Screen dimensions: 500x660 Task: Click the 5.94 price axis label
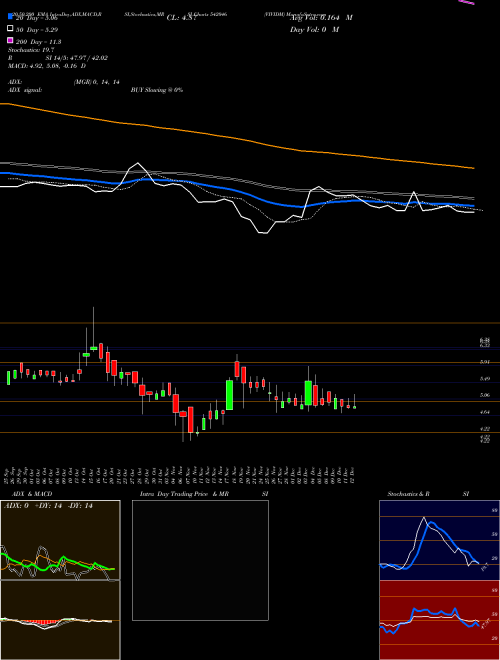[485, 362]
